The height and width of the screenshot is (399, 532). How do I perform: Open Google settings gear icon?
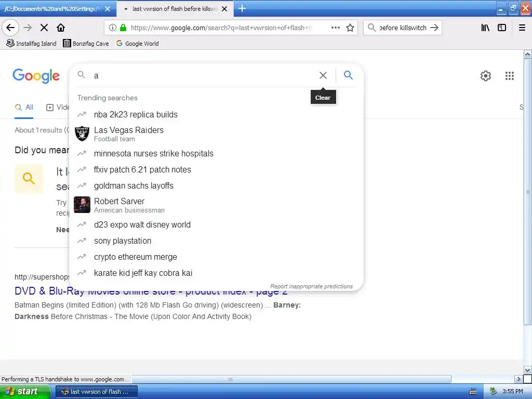[486, 76]
